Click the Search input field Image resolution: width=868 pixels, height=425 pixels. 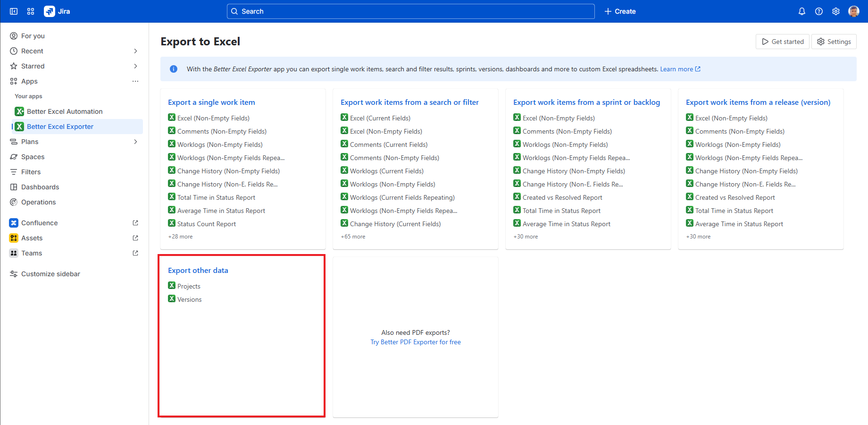(410, 11)
